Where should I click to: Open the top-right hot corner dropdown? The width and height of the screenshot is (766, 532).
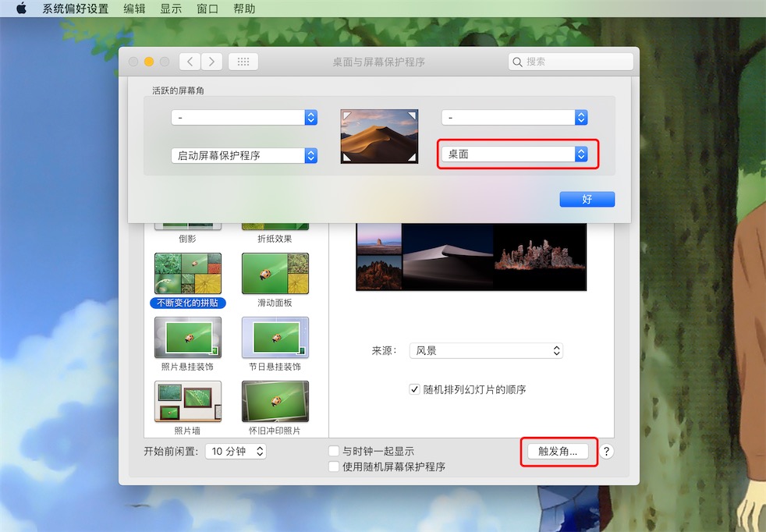pos(514,117)
